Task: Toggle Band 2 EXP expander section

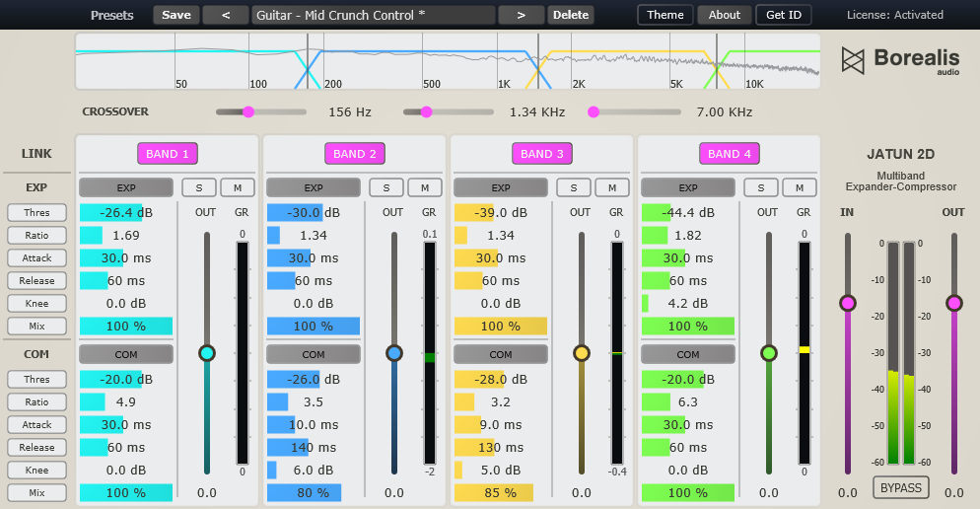Action: [314, 187]
